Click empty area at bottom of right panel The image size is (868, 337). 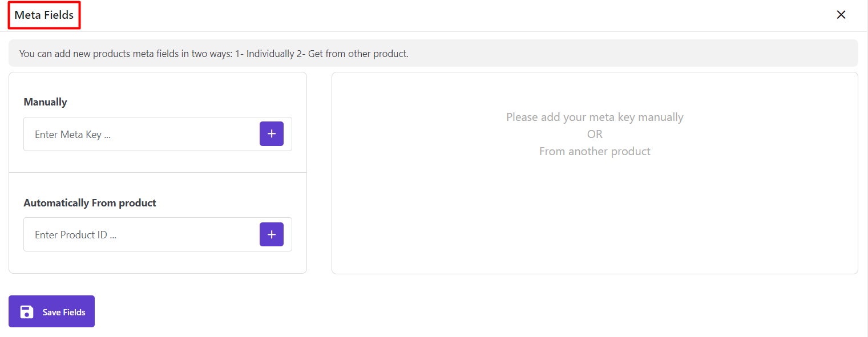tap(595, 239)
